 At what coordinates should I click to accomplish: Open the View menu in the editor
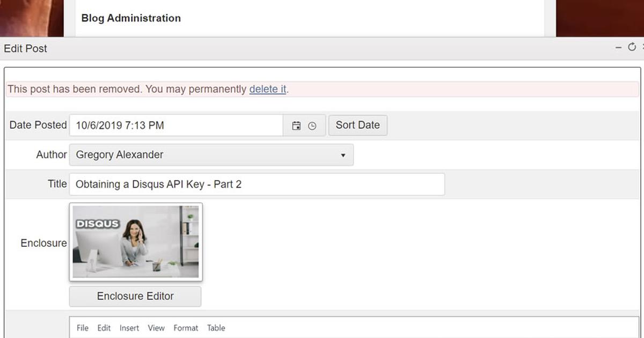click(156, 328)
